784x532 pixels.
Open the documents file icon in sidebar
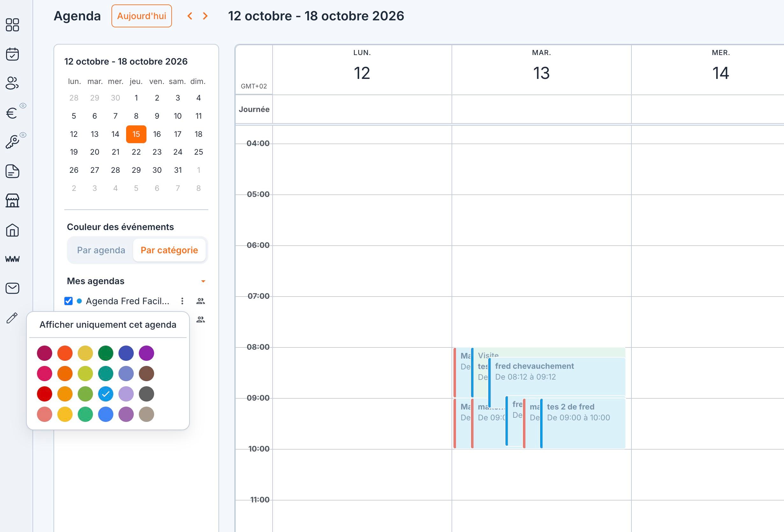(x=12, y=171)
